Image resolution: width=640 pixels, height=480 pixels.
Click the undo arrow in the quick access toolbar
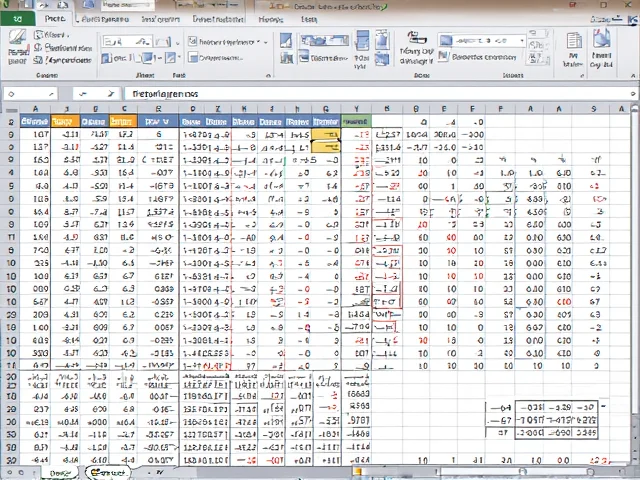point(44,5)
